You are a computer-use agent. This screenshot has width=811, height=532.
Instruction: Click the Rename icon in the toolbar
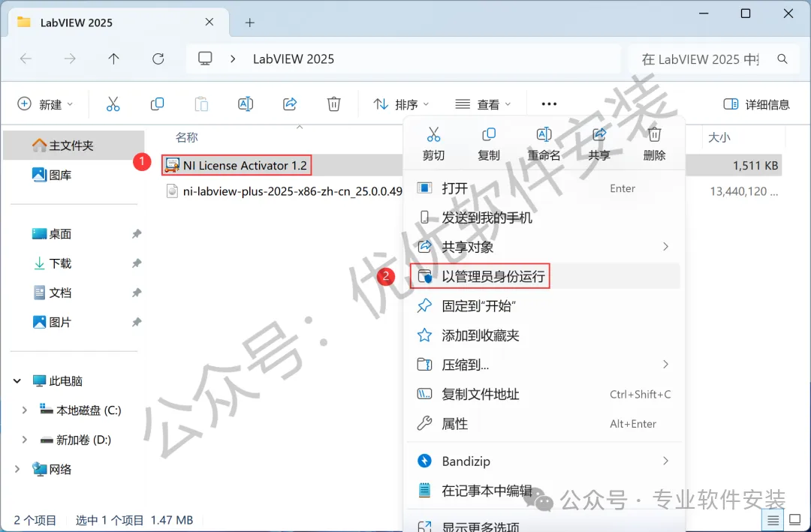point(245,104)
